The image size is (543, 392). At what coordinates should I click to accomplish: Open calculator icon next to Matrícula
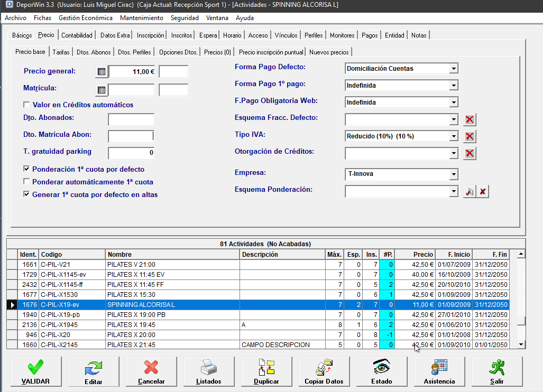101,90
